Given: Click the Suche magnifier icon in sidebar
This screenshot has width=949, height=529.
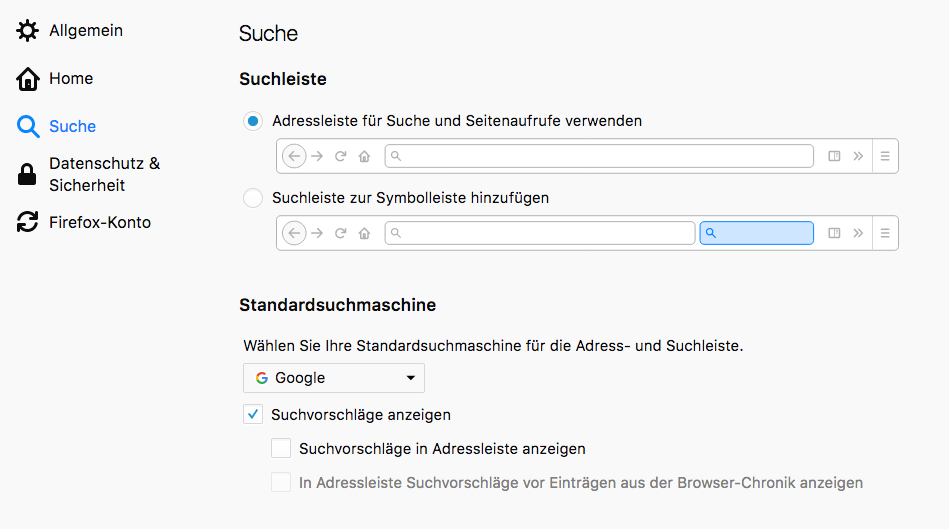Looking at the screenshot, I should (x=28, y=127).
